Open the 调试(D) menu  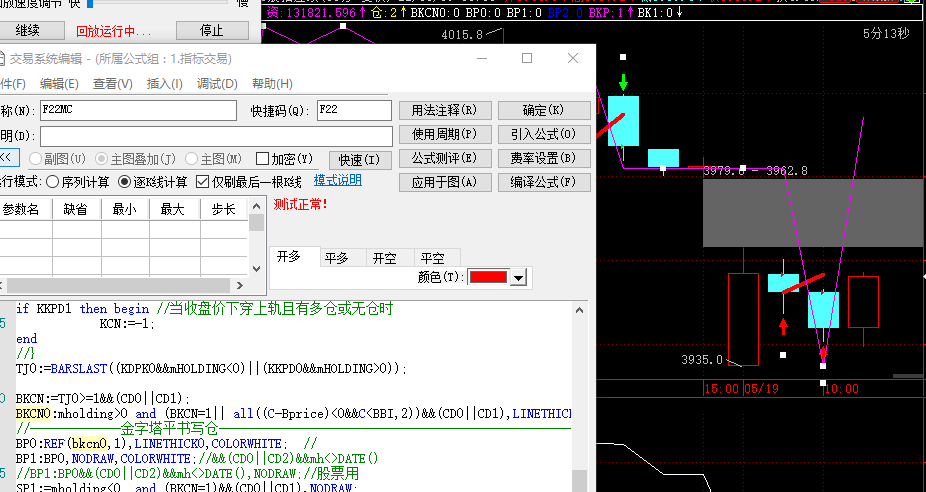pyautogui.click(x=217, y=84)
